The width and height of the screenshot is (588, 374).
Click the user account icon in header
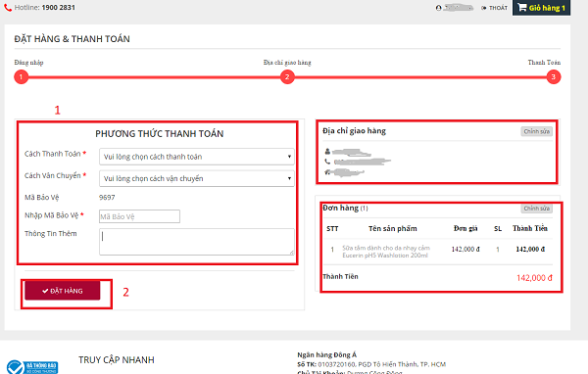(438, 8)
